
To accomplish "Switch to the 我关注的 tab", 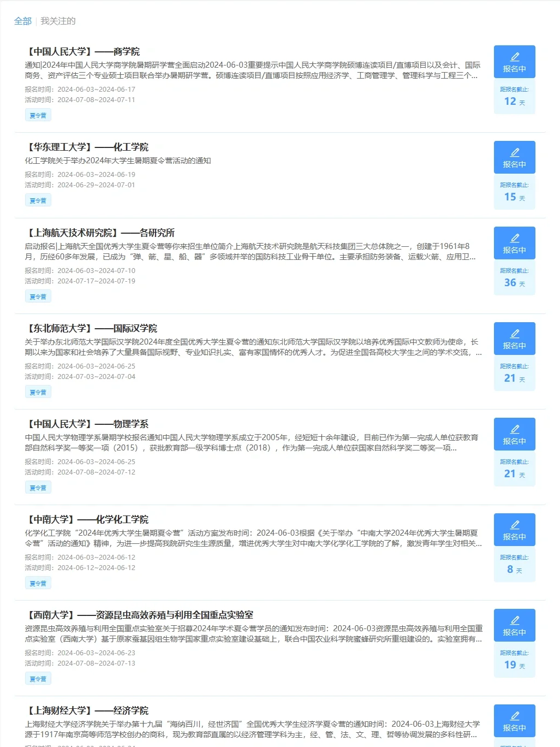I will [x=58, y=21].
